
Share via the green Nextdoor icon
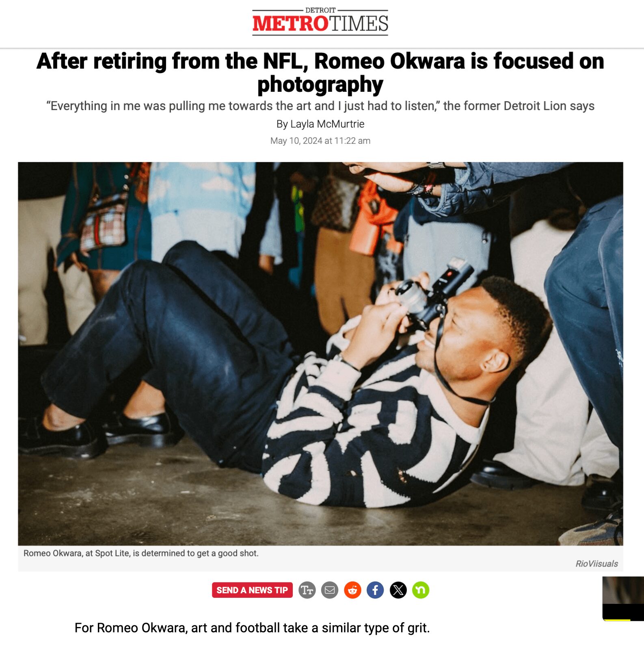421,590
